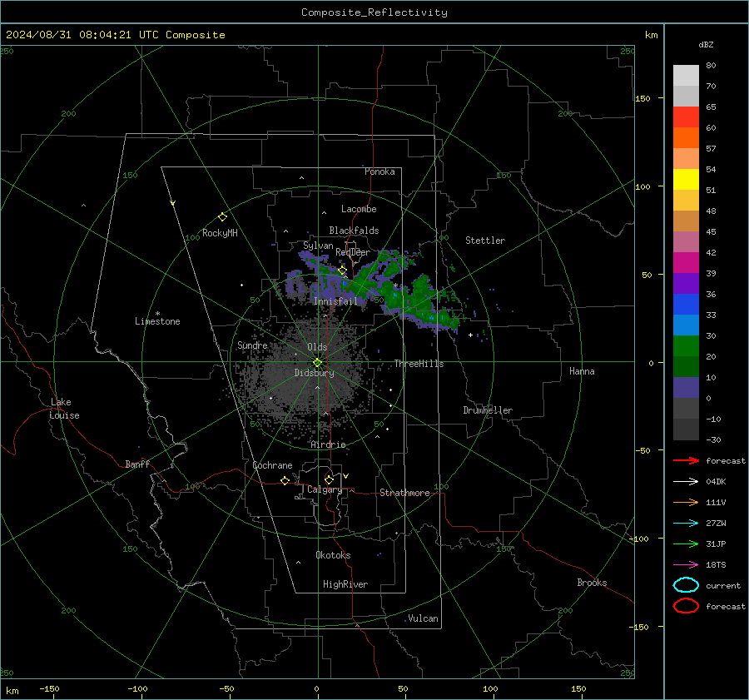Pick the magenta 39-42 dBZ color swatch
This screenshot has width=749, height=700.
click(686, 263)
